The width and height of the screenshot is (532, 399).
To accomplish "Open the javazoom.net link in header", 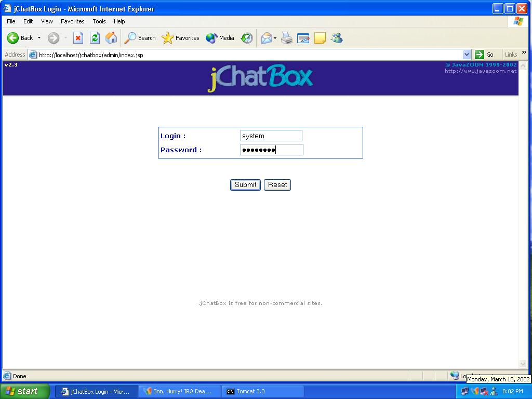I will [x=481, y=71].
